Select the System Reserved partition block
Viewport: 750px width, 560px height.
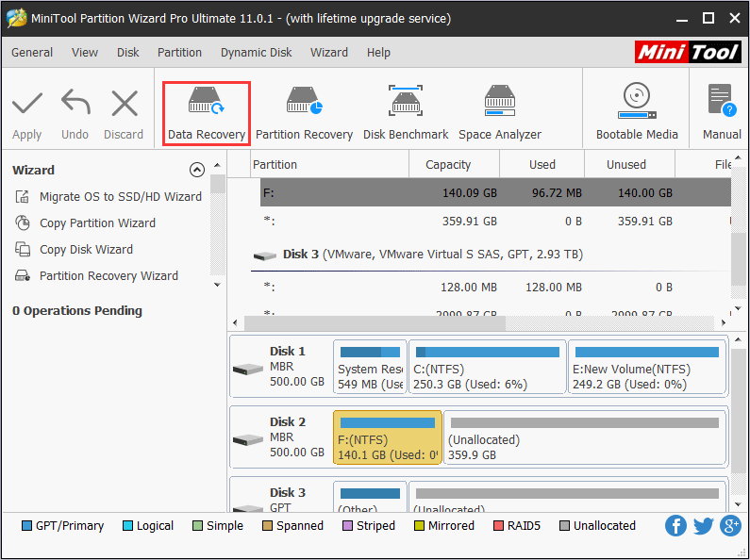point(370,367)
